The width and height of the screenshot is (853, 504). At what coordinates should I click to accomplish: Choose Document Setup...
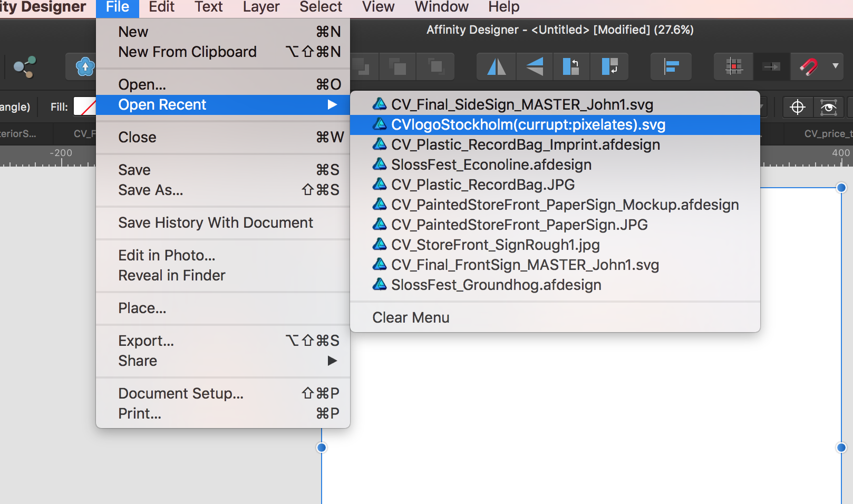click(223, 393)
